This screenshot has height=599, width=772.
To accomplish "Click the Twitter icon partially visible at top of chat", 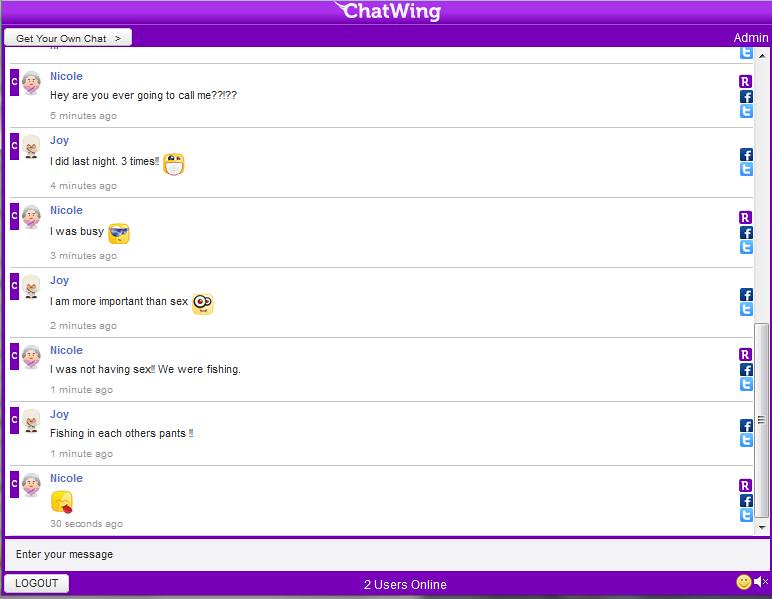I will [x=746, y=53].
